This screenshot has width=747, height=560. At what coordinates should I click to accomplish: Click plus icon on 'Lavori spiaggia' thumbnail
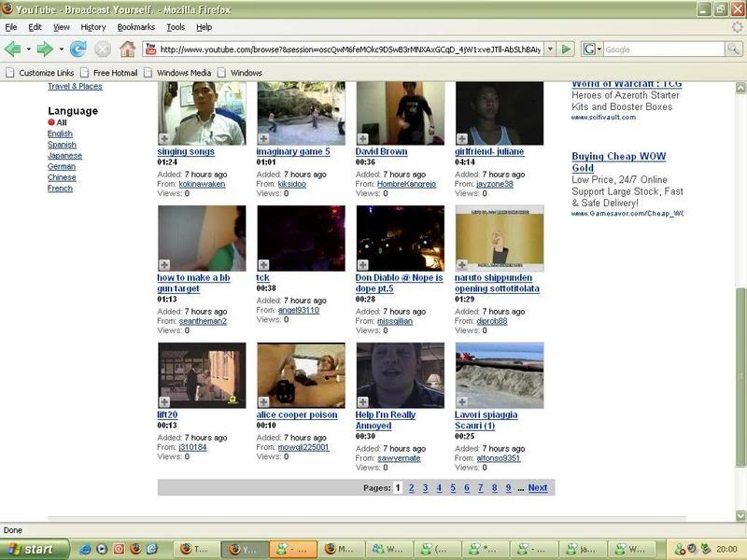[x=461, y=402]
